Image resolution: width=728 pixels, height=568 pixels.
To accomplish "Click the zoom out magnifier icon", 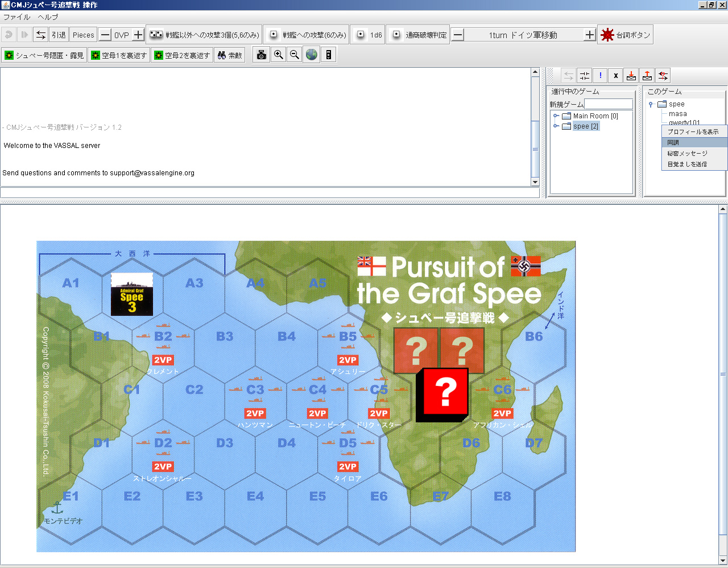I will click(x=295, y=55).
